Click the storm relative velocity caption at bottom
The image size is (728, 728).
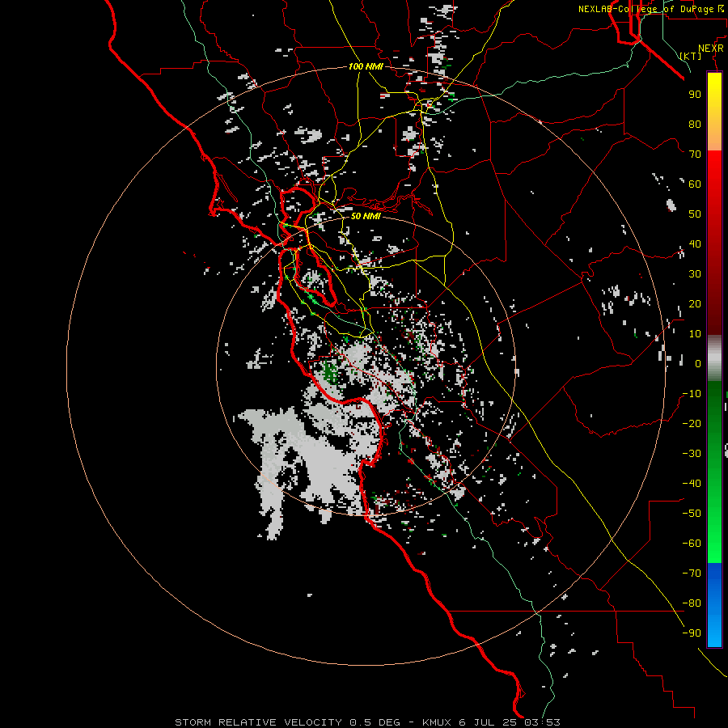368,722
